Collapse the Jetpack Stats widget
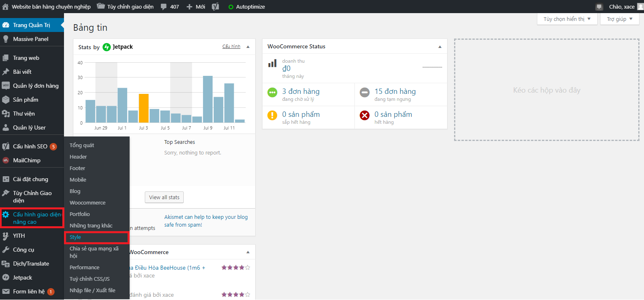 (248, 47)
